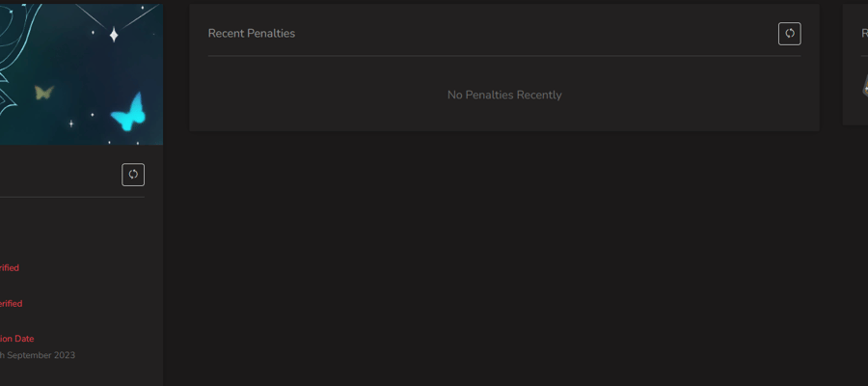This screenshot has height=386, width=868.
Task: Click the lower red verified status text
Action: coord(11,303)
